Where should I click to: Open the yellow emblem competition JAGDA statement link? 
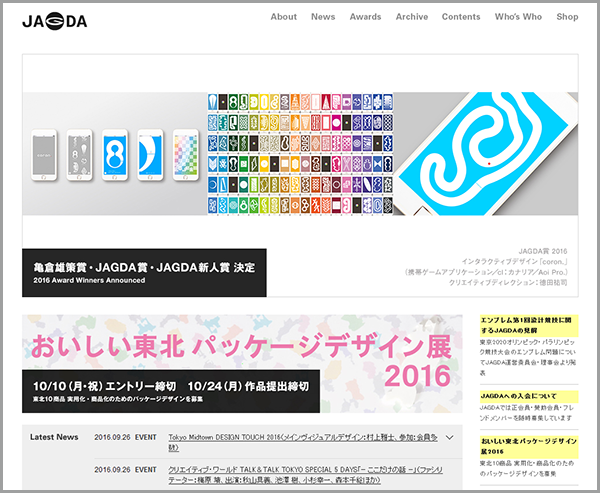529,325
